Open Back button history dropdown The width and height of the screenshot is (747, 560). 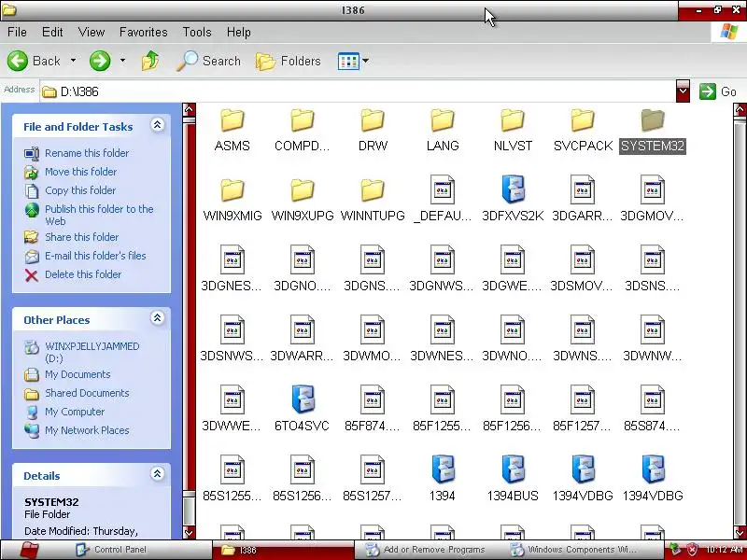click(73, 61)
